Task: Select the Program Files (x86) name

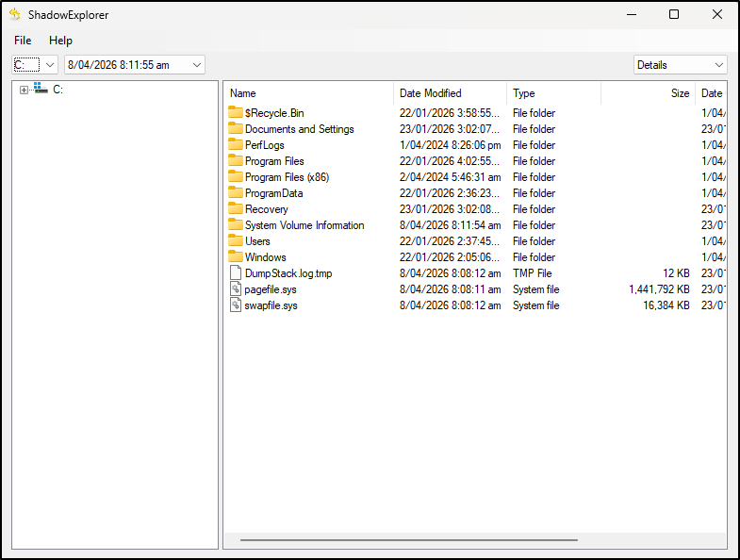Action: [287, 177]
